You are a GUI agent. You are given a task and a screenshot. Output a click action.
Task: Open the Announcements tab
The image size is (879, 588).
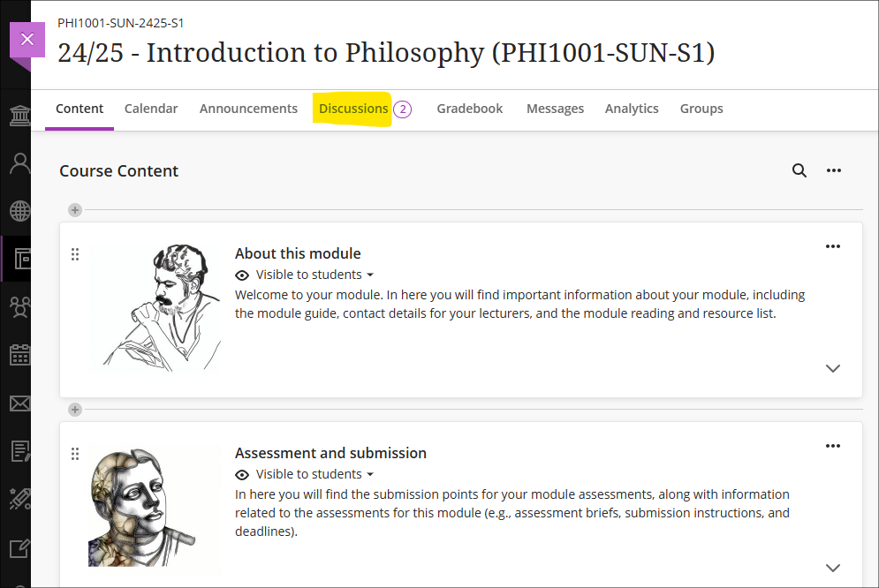click(248, 109)
